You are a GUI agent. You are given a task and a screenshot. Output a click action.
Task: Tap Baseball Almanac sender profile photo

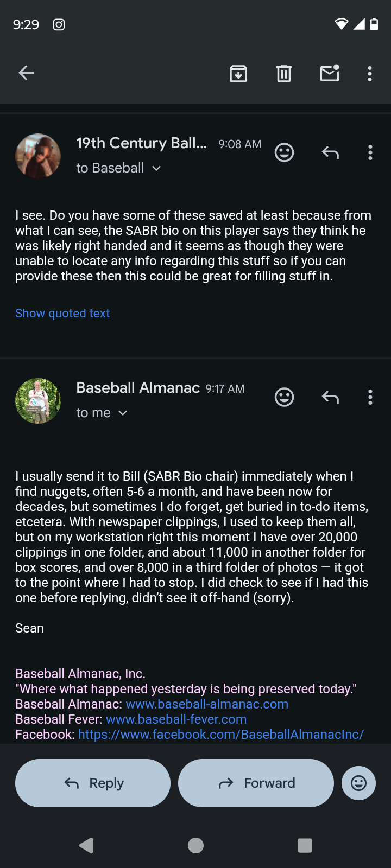38,401
